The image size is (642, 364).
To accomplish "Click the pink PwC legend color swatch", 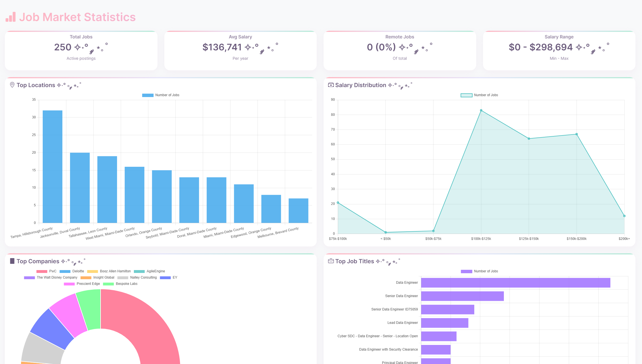I will tap(42, 272).
